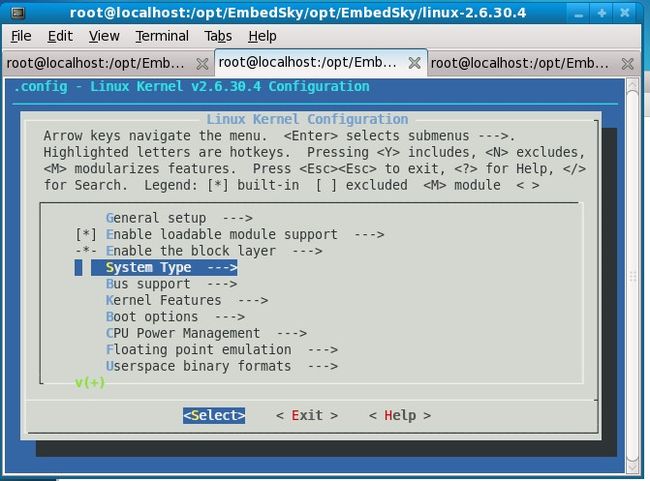Screen dimensions: 650x481
Task: Open Enable the block layer entry
Action: pos(214,251)
